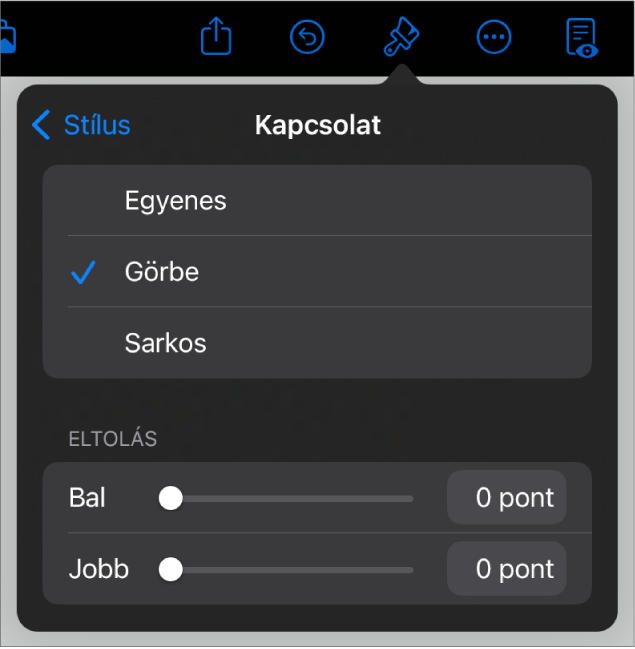
Task: Click the Bal offset slider handle
Action: pos(171,498)
